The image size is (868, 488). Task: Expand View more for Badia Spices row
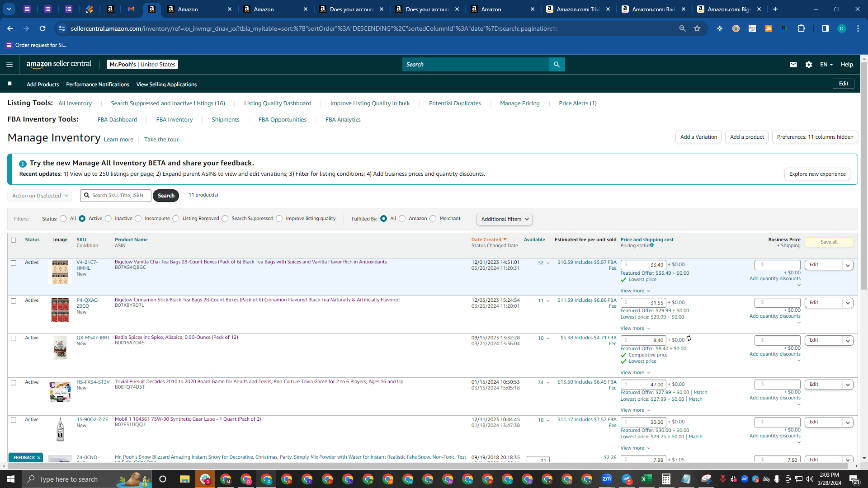click(x=635, y=373)
